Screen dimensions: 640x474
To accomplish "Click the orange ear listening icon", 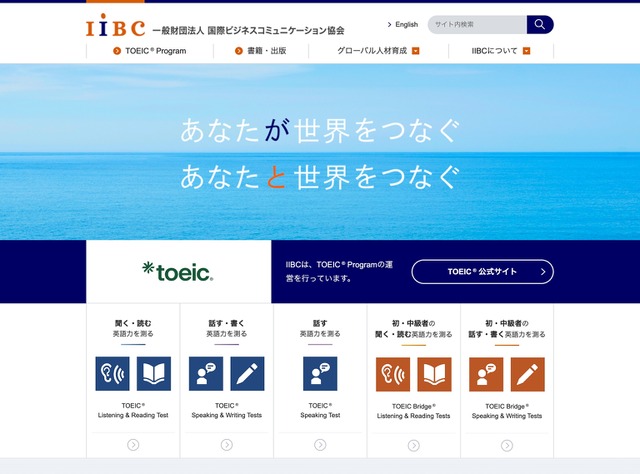I will click(x=393, y=374).
